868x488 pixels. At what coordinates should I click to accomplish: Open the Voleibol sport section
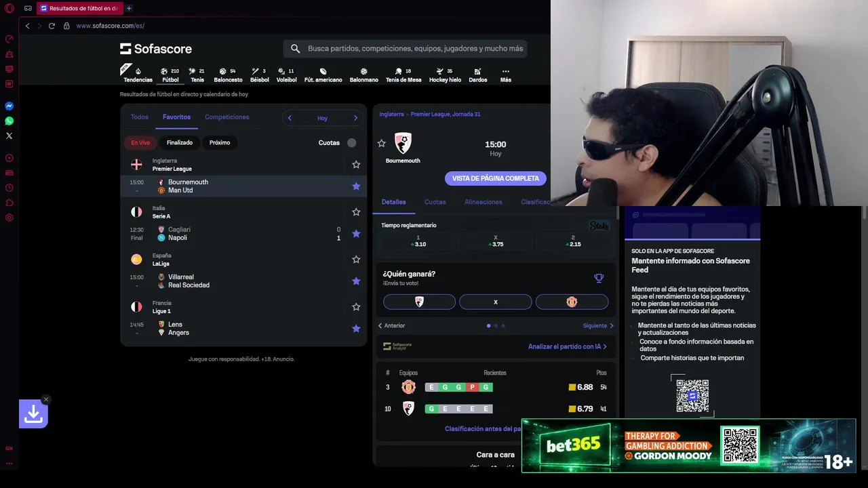[x=286, y=75]
